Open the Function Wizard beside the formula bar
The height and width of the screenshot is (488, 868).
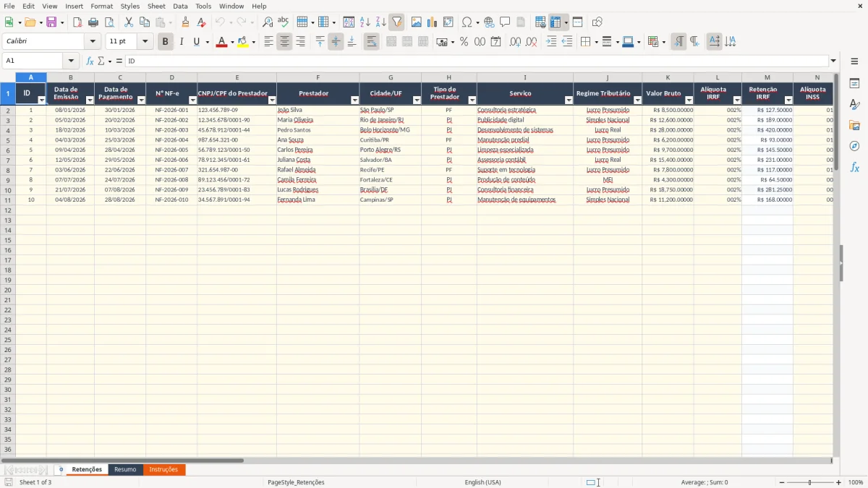90,61
